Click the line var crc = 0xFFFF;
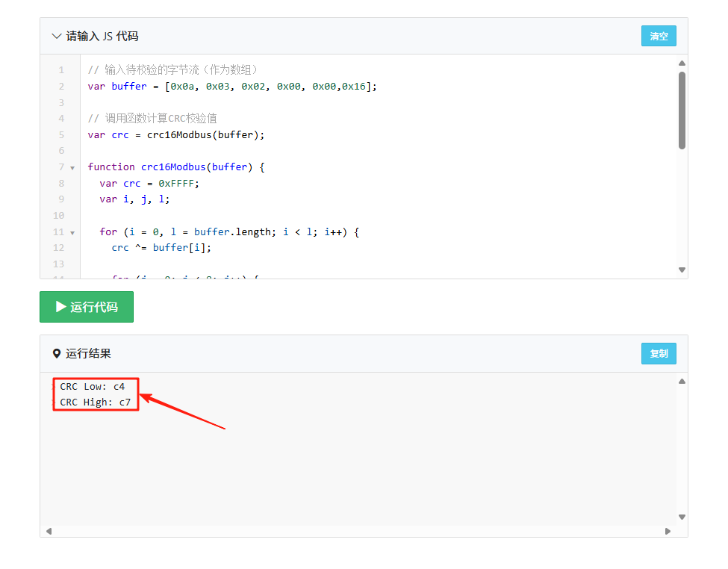This screenshot has width=728, height=569. (149, 184)
